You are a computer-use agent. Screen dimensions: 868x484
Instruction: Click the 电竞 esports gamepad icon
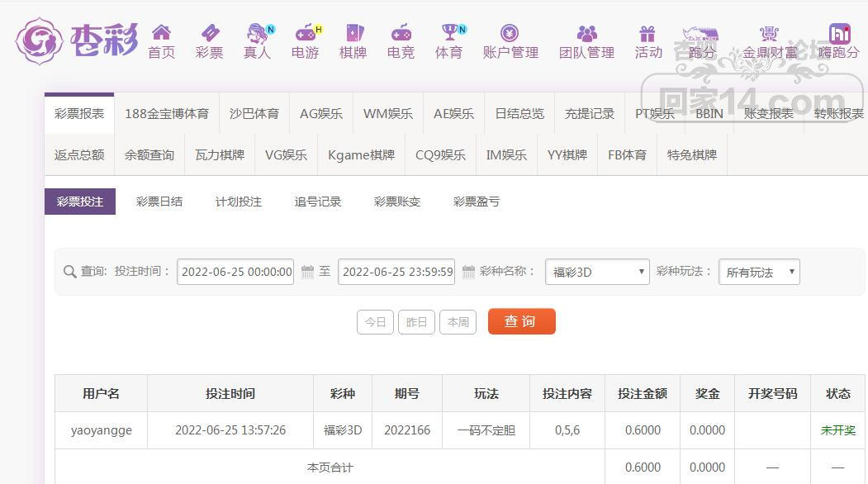[x=401, y=35]
